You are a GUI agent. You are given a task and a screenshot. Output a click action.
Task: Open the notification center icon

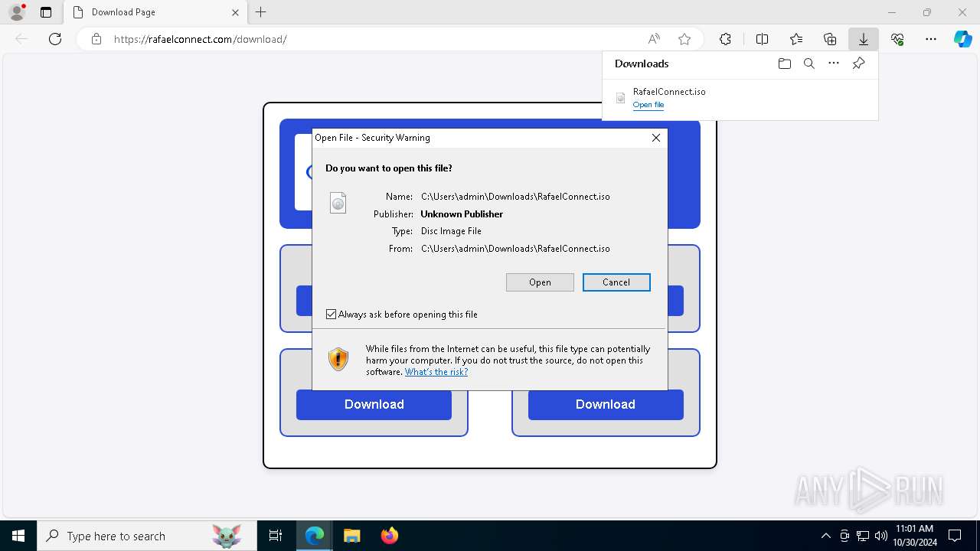click(955, 536)
